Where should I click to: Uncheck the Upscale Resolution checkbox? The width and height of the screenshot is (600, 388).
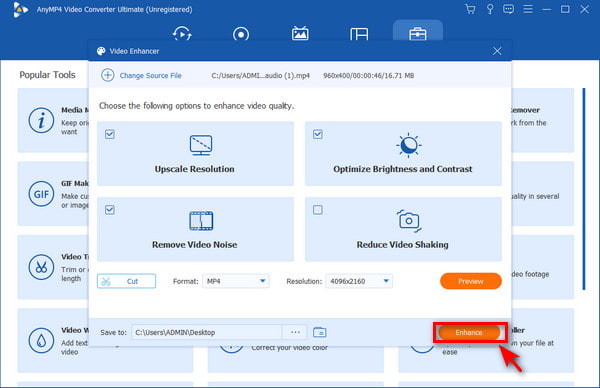[110, 134]
